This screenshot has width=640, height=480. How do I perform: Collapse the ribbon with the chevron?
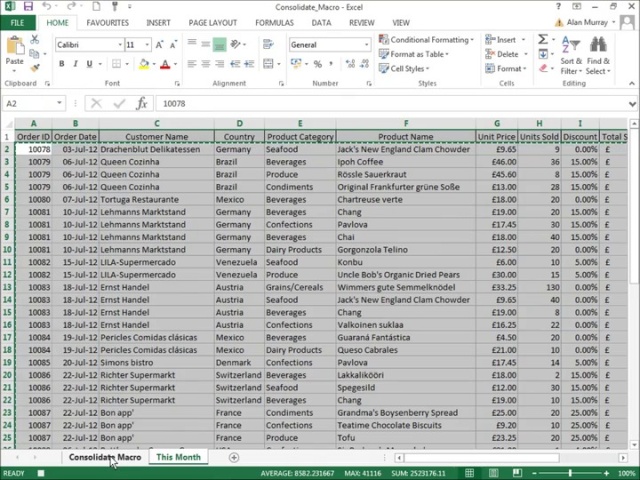pyautogui.click(x=632, y=83)
